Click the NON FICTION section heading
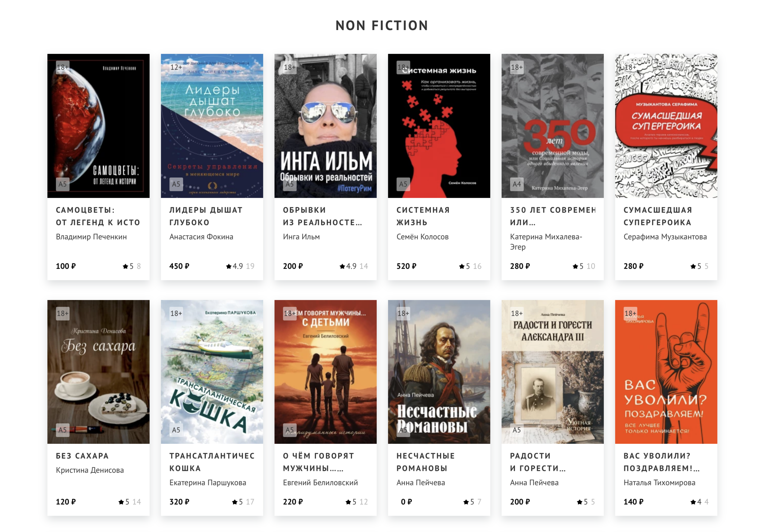Screen dimensions: 771x532 (382, 26)
